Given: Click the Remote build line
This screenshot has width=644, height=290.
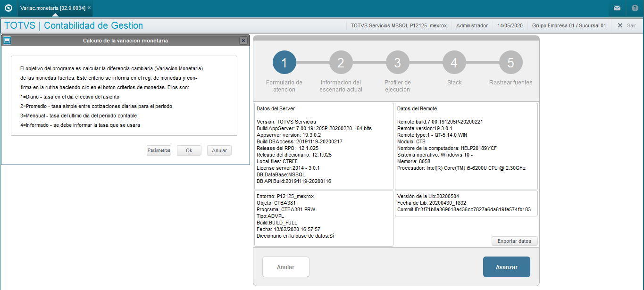Looking at the screenshot, I should pos(440,122).
